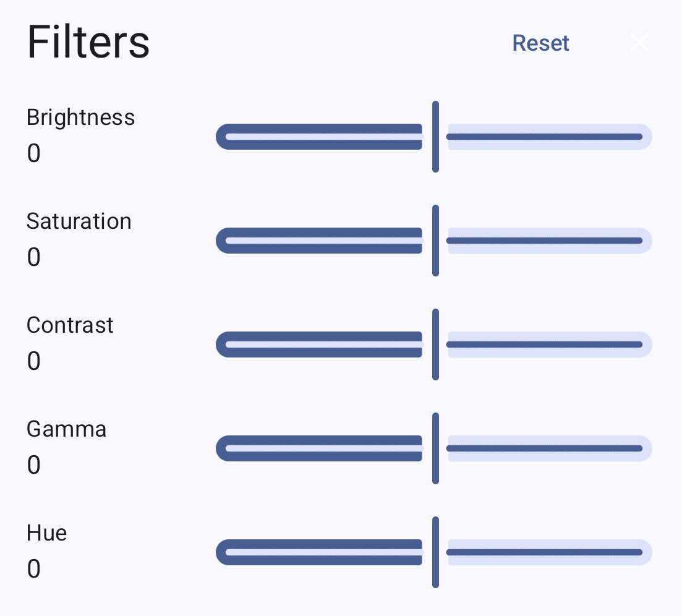Screen dimensions: 682x616
Task: Click the Filters panel title
Action: (x=88, y=41)
